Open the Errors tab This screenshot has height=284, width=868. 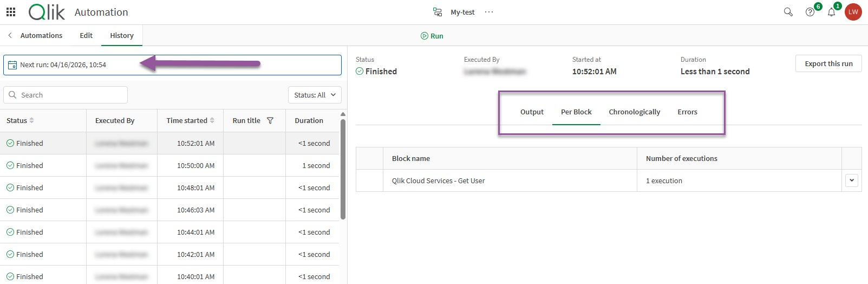[687, 112]
